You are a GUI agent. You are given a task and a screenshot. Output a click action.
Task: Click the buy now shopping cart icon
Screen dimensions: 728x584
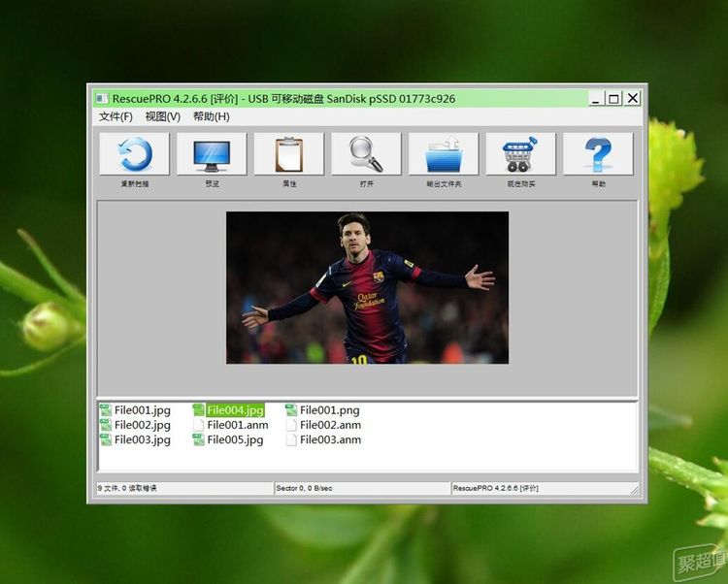(520, 154)
